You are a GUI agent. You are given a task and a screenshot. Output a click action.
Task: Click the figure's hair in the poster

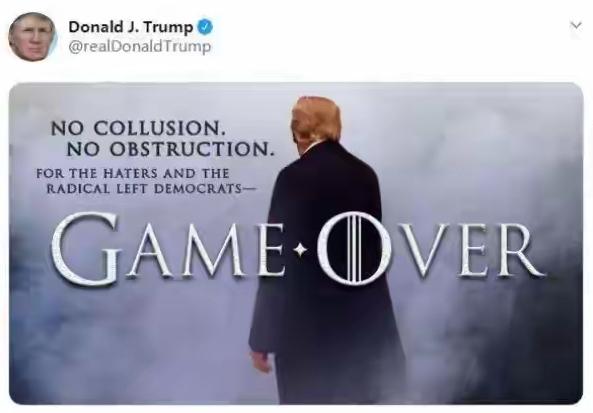pos(316,120)
